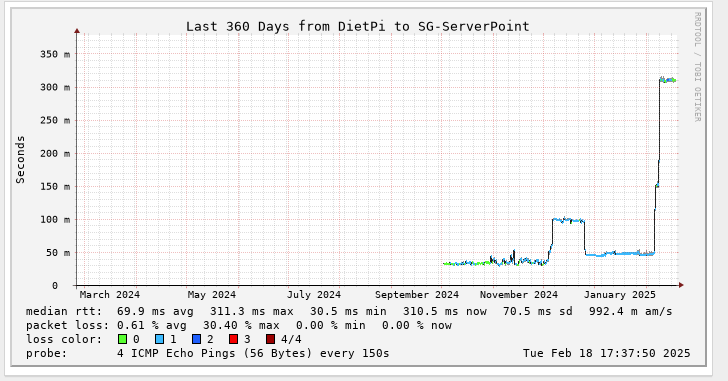The image size is (728, 381).
Task: Click the red loss color 3 swatch
Action: click(233, 339)
